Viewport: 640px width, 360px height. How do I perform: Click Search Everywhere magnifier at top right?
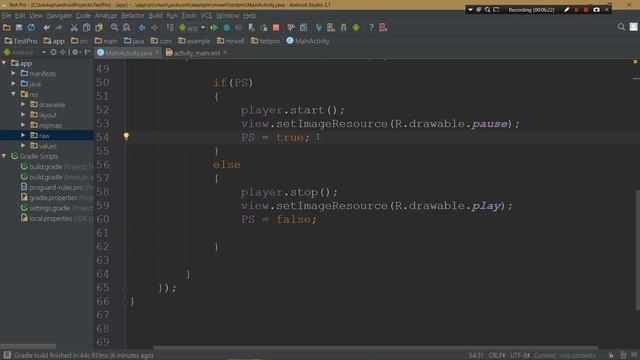621,27
